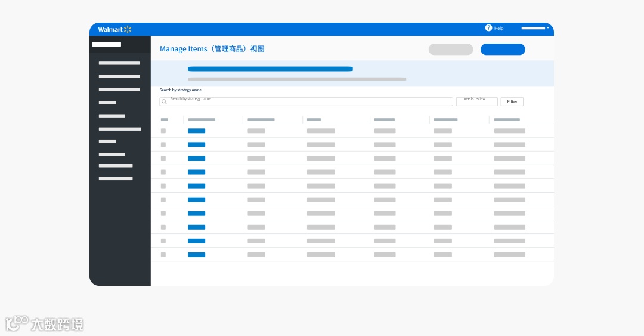The image size is (644, 336).
Task: Open Help via the question mark icon
Action: click(488, 28)
